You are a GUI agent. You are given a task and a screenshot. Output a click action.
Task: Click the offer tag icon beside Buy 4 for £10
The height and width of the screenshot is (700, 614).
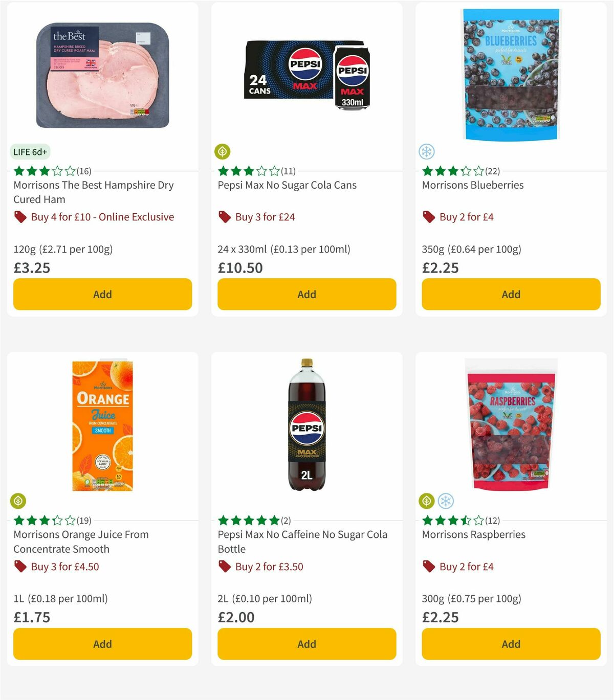(x=20, y=217)
